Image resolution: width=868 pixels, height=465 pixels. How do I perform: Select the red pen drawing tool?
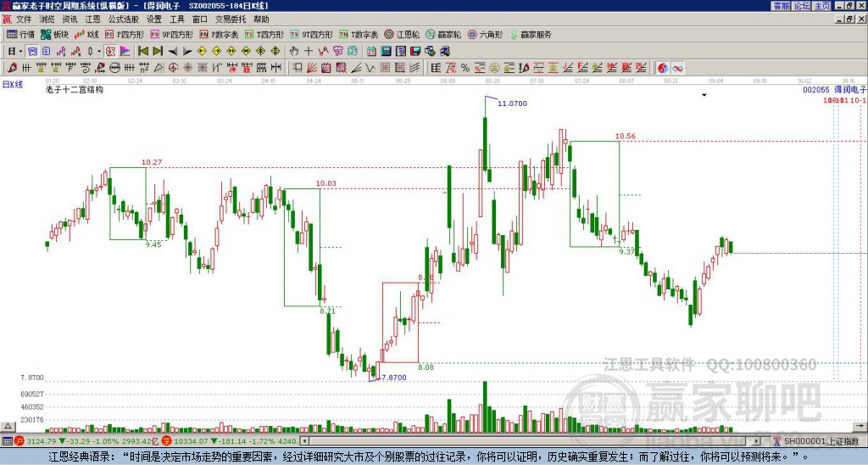pyautogui.click(x=11, y=68)
